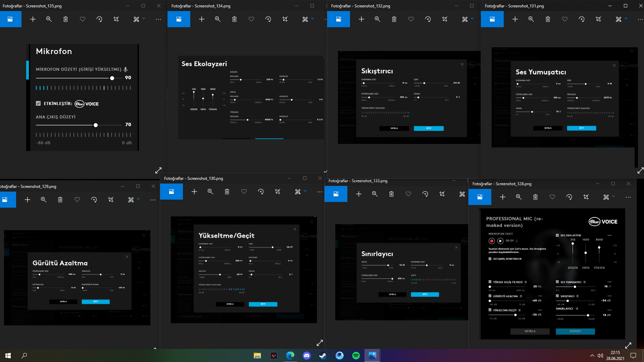Image resolution: width=644 pixels, height=362 pixels.
Task: Click See all photos in Screenshot_134 window
Action: 179,19
